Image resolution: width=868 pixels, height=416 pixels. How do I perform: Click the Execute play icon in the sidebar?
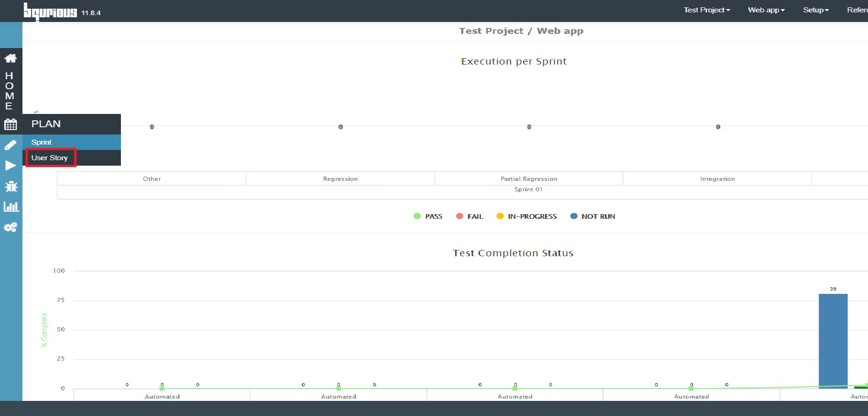pos(11,165)
